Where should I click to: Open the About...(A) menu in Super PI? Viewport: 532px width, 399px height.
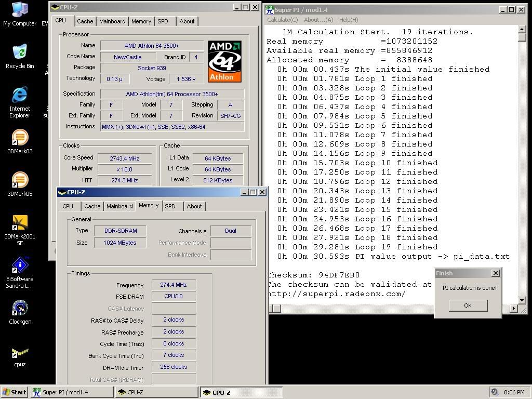tap(318, 20)
